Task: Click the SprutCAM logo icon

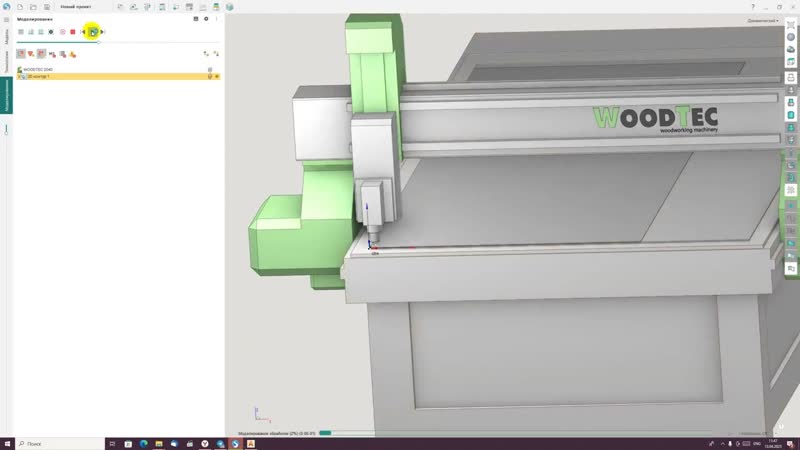Action: pyautogui.click(x=6, y=7)
